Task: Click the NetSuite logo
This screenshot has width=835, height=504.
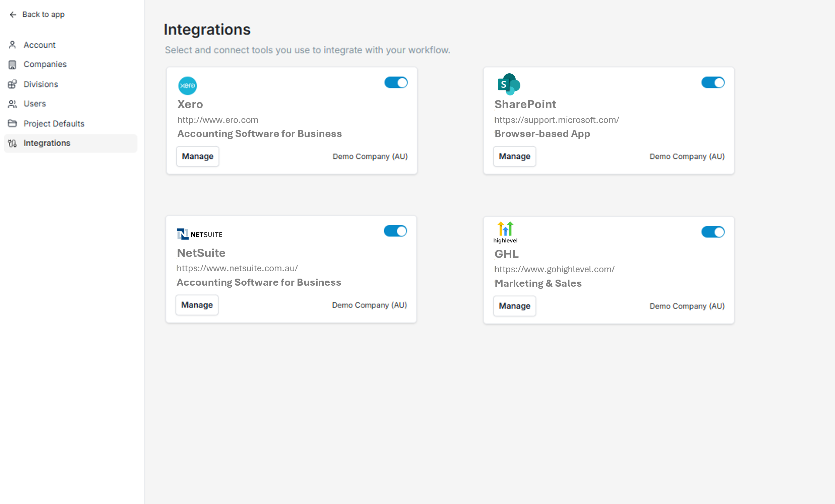Action: (x=200, y=234)
